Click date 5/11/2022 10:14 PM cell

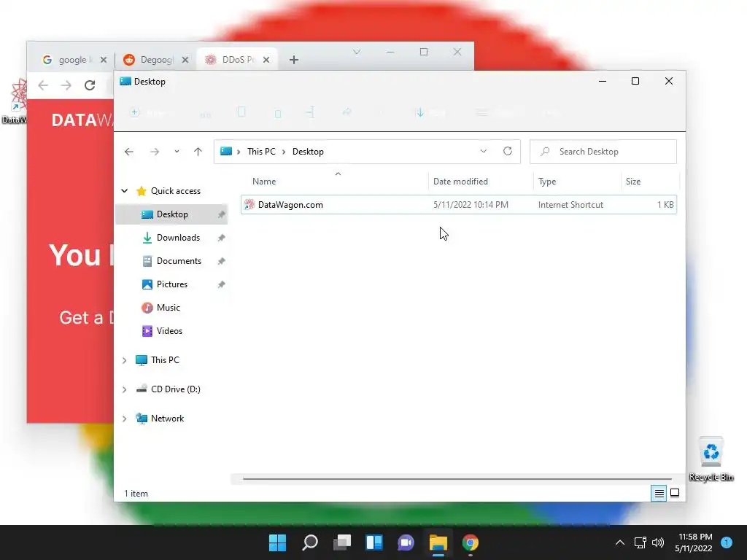click(x=471, y=205)
